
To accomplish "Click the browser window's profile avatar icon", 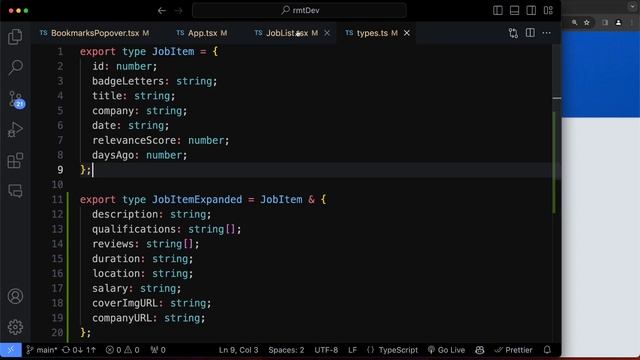I will (x=618, y=22).
